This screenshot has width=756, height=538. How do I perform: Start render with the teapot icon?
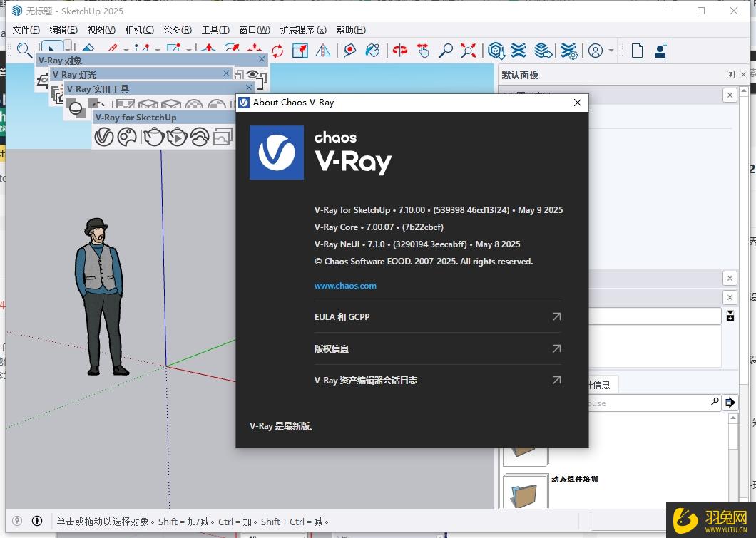click(154, 136)
